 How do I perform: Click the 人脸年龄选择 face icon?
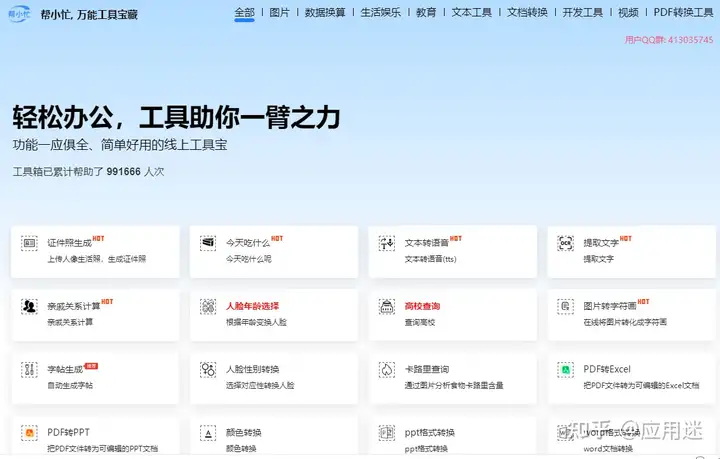[208, 306]
